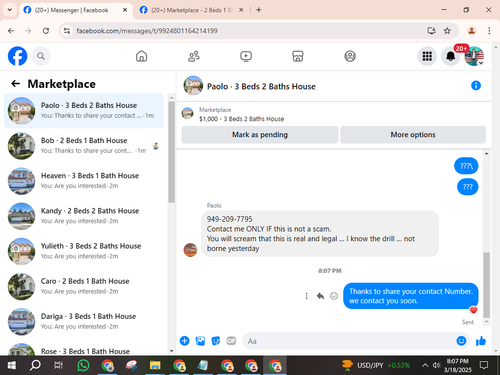Open the emoji picker in the message box

click(x=461, y=341)
